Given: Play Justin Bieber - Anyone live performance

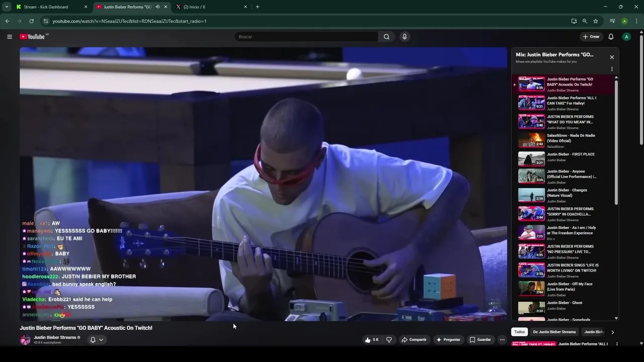Looking at the screenshot, I should coord(563,176).
